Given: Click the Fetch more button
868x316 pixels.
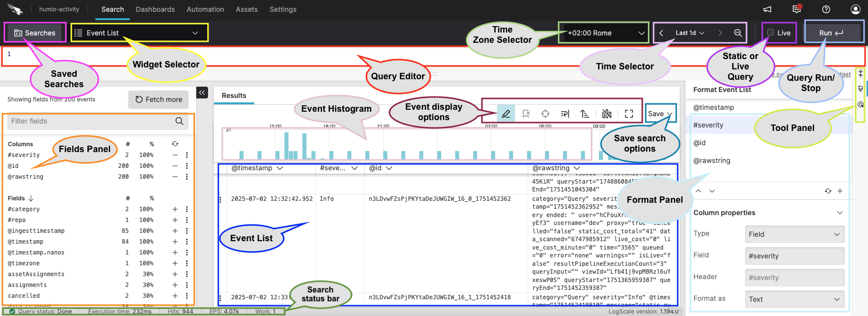Looking at the screenshot, I should pos(158,99).
